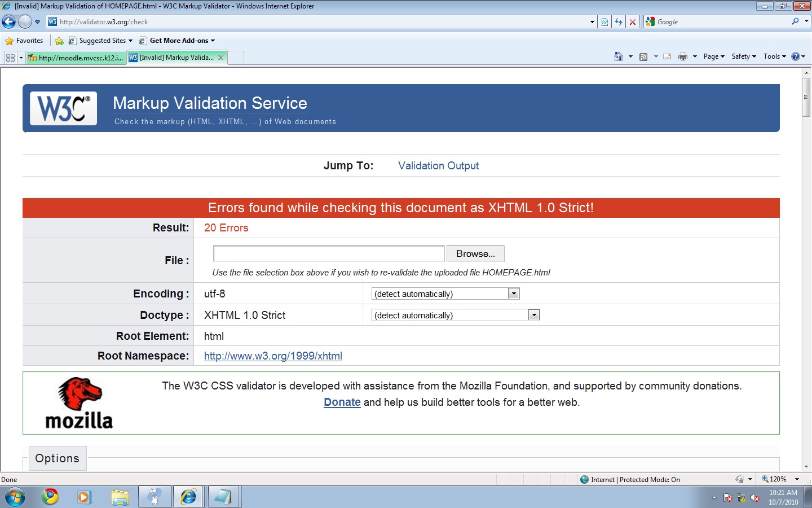Open Quick Tabs thumbnail view icon

click(x=10, y=58)
